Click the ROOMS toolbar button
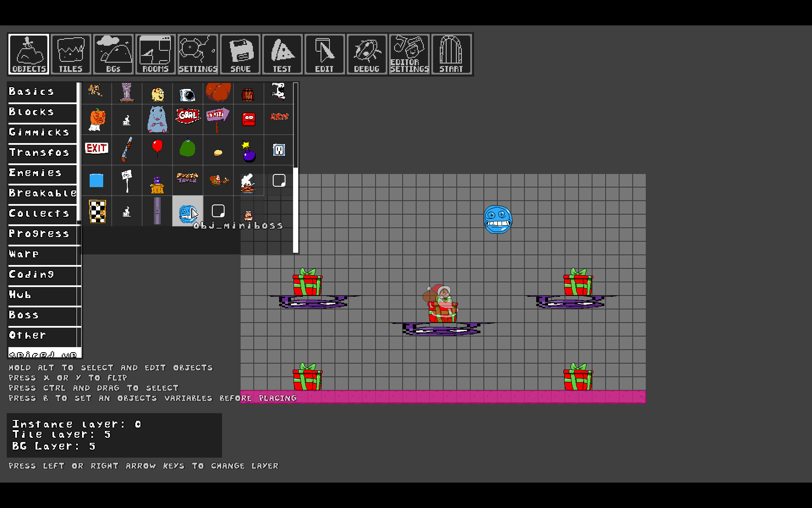 click(155, 54)
